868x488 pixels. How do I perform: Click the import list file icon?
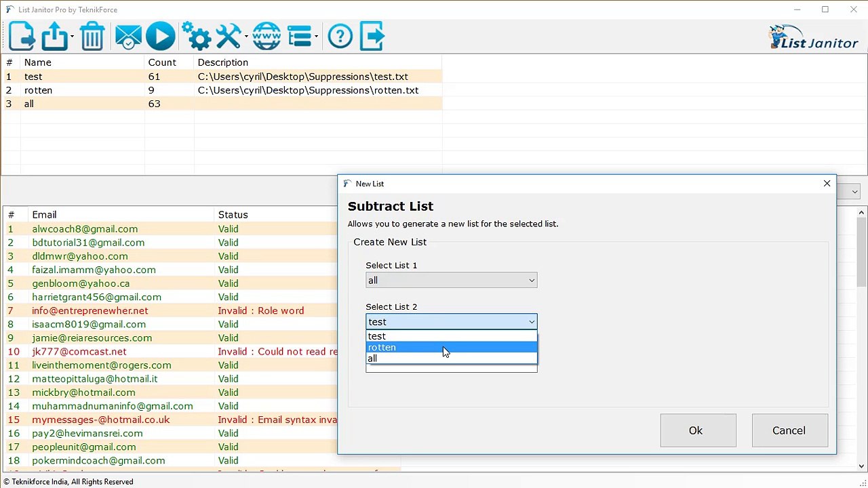click(22, 37)
